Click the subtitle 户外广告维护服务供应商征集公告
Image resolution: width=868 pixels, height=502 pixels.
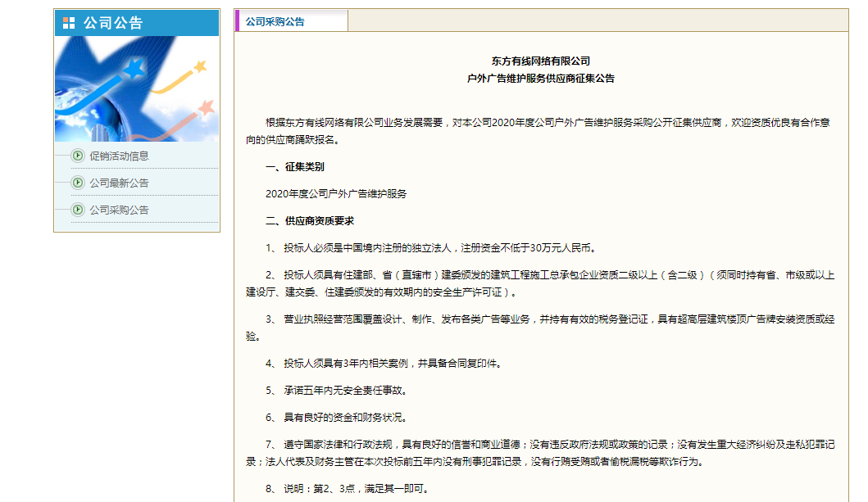coord(541,79)
